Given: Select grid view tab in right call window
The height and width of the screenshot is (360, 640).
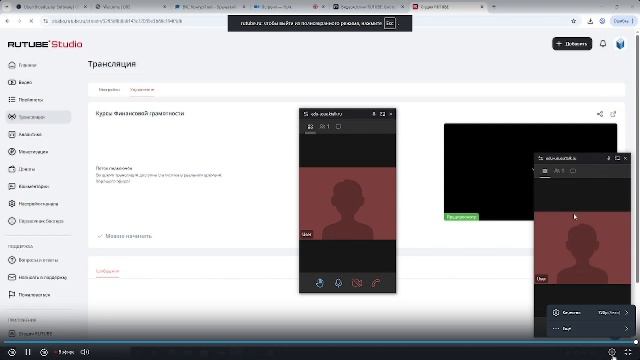Looking at the screenshot, I should coord(545,171).
